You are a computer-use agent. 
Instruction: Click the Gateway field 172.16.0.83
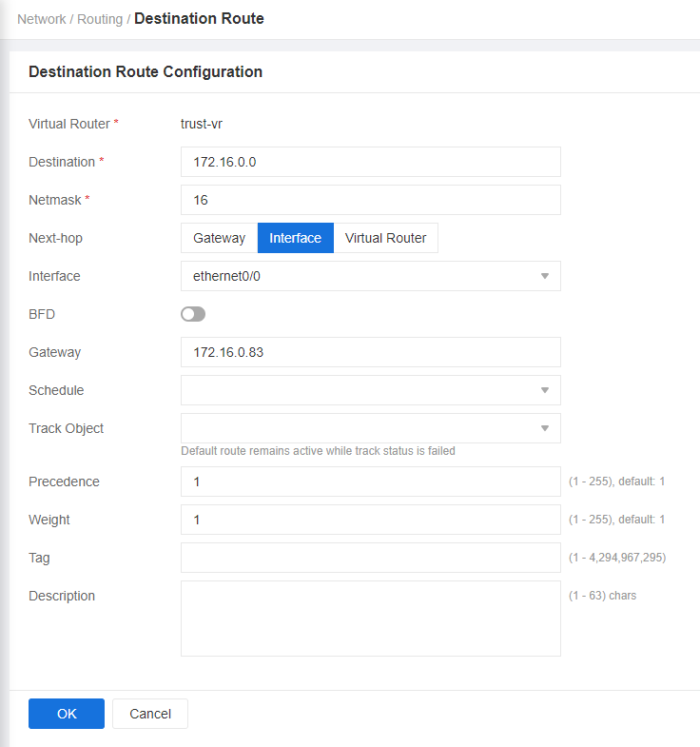pyautogui.click(x=371, y=352)
